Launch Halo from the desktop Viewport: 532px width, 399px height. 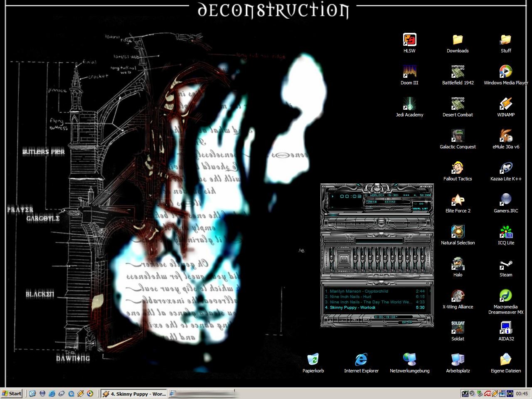[458, 267]
